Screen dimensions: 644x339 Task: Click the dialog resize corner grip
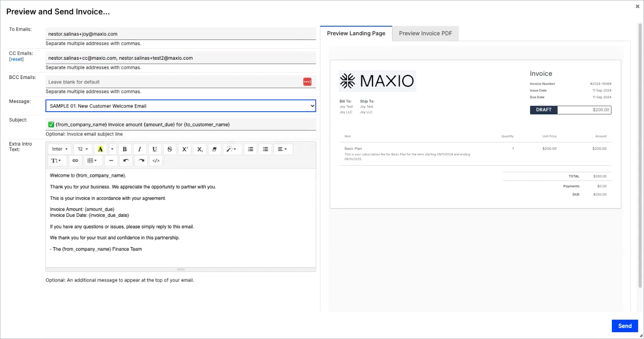click(x=641, y=336)
